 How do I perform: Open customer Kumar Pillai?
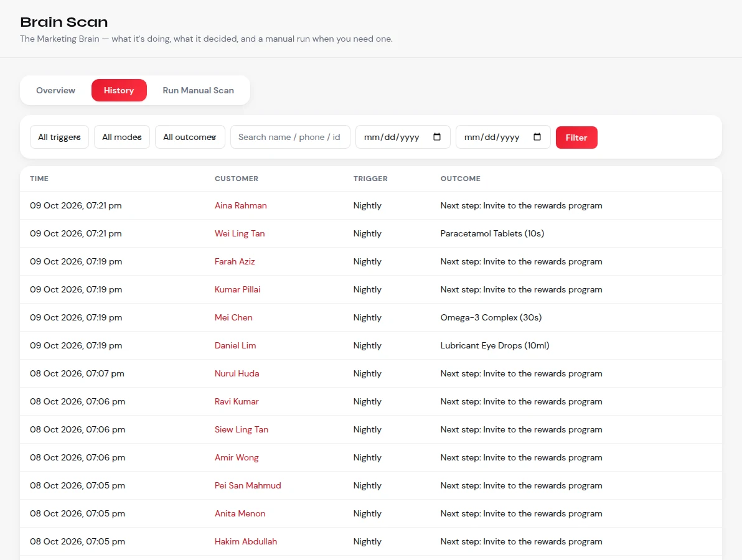click(x=237, y=289)
